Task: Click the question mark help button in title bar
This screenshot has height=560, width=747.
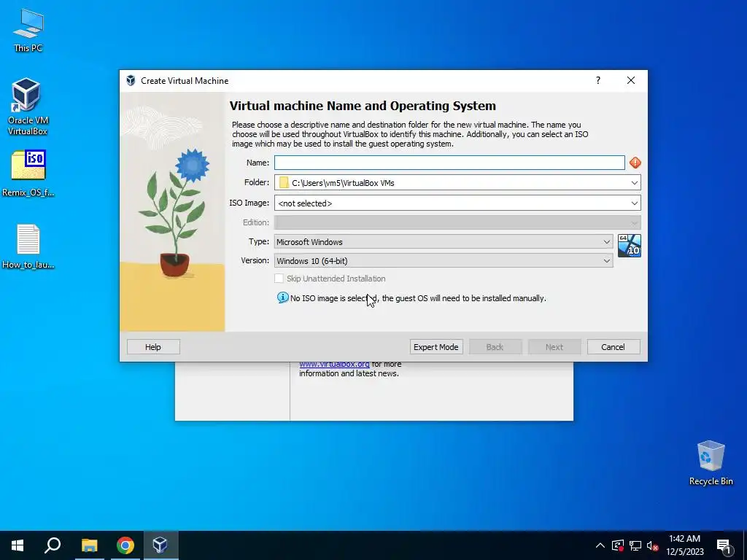Action: click(x=598, y=80)
